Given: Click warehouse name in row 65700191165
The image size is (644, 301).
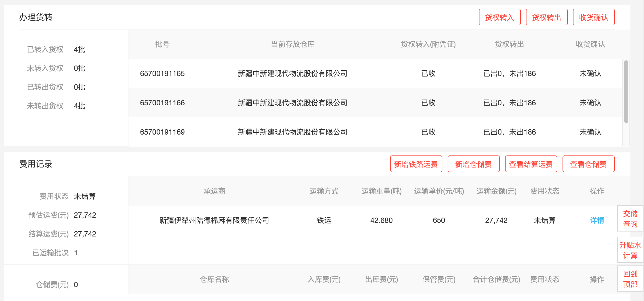Looking at the screenshot, I should click(292, 73).
